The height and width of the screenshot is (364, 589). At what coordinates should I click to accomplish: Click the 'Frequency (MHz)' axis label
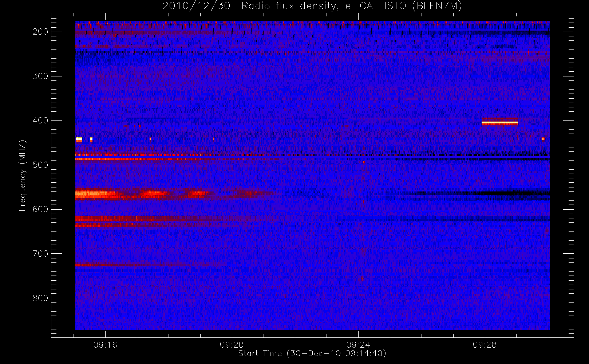[23, 175]
